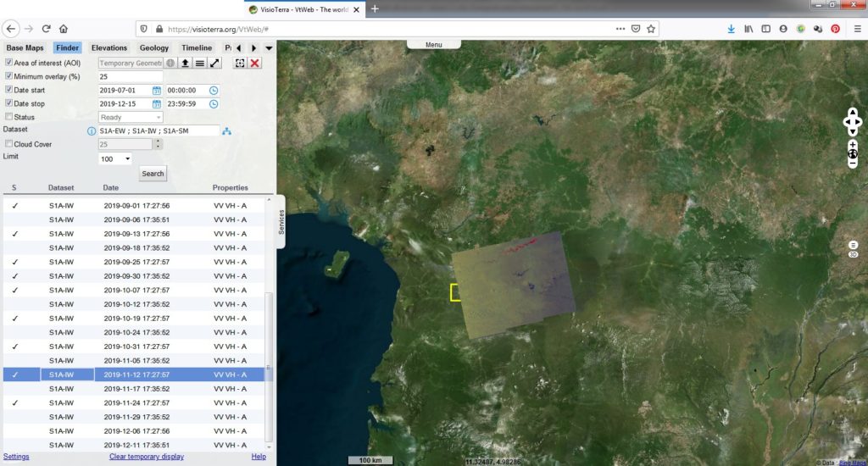Enable the Status filter checkbox
Image resolution: width=868 pixels, height=466 pixels.
(x=8, y=117)
